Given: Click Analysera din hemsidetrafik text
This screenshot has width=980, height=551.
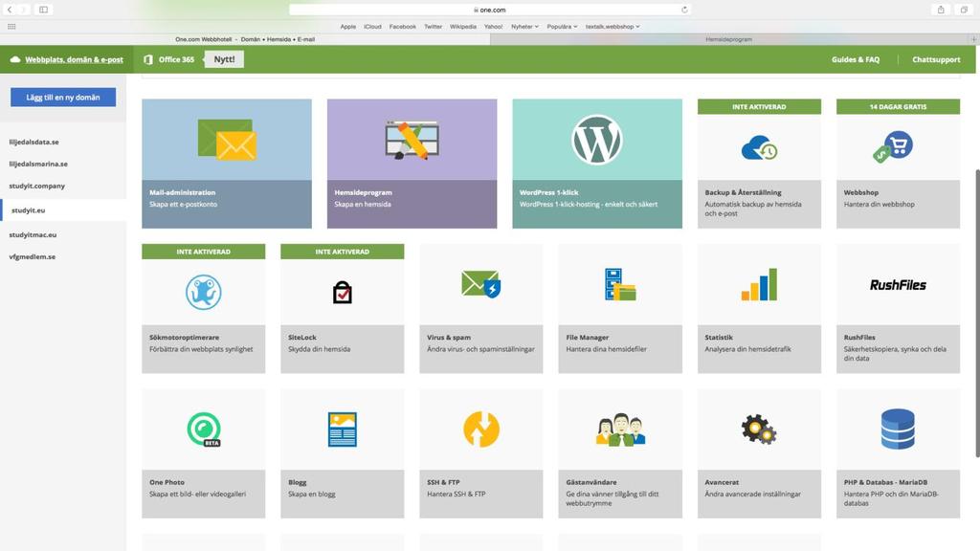Looking at the screenshot, I should coord(747,348).
